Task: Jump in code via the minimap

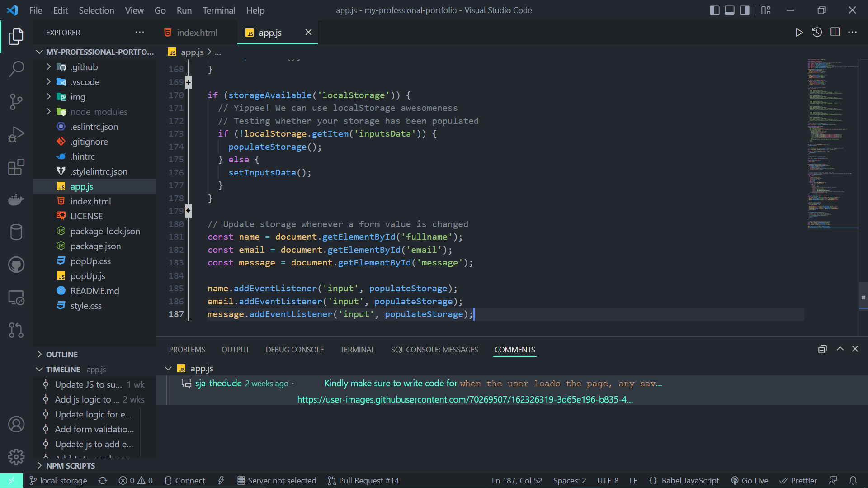Action: [832, 145]
